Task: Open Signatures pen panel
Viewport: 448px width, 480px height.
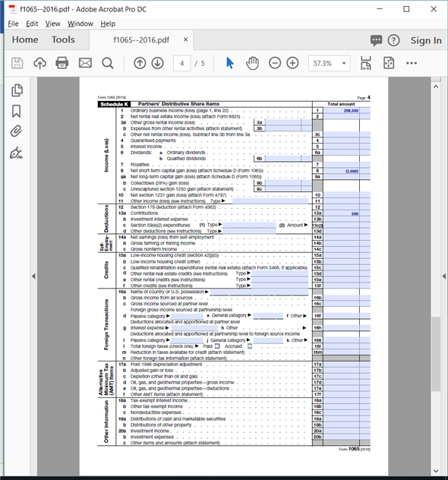Action: 16,153
